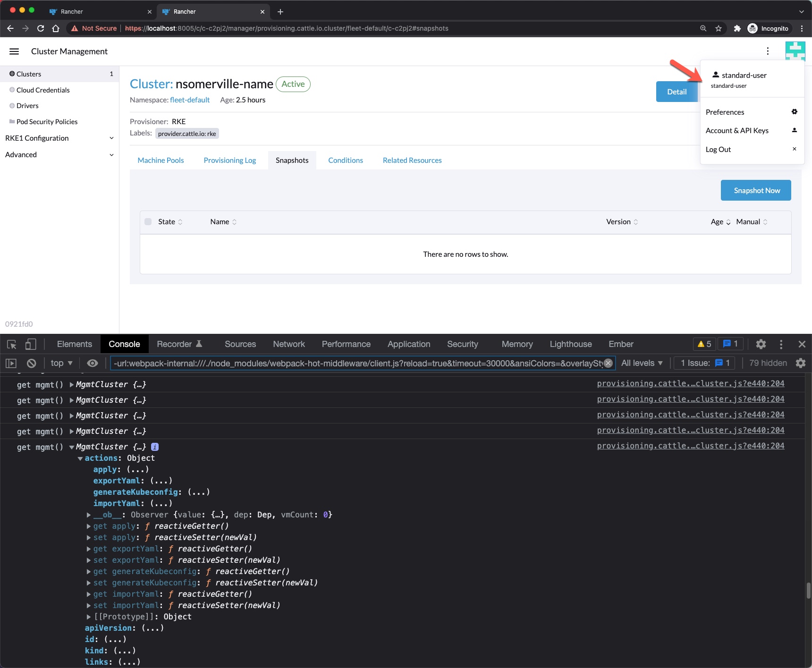Open the fleet-default namespace link
This screenshot has height=668, width=812.
pos(190,100)
